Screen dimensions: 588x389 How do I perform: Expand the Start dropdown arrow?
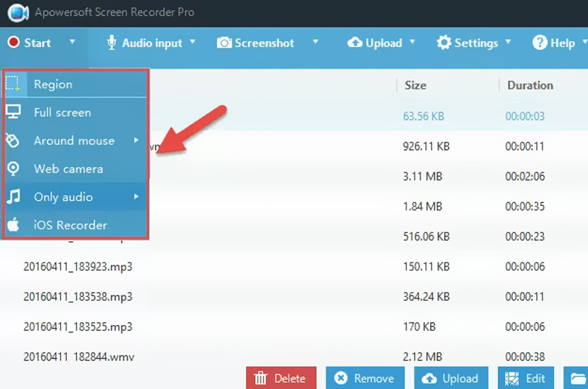[x=72, y=42]
